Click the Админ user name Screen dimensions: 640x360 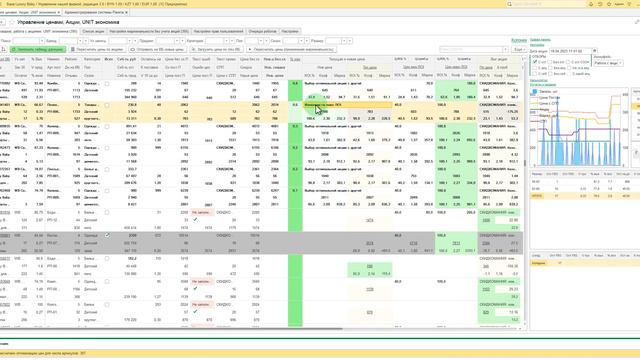pos(619,4)
